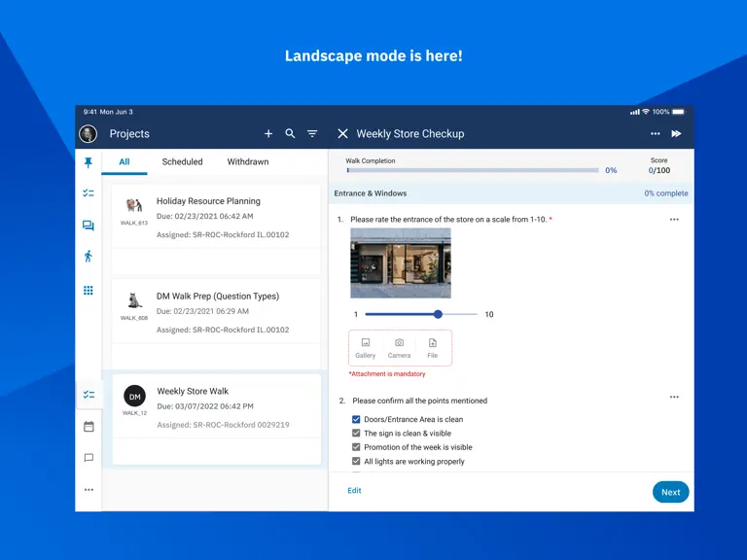Open the pinned items icon in sidebar
Viewport: 747px width, 560px height.
coord(89,163)
